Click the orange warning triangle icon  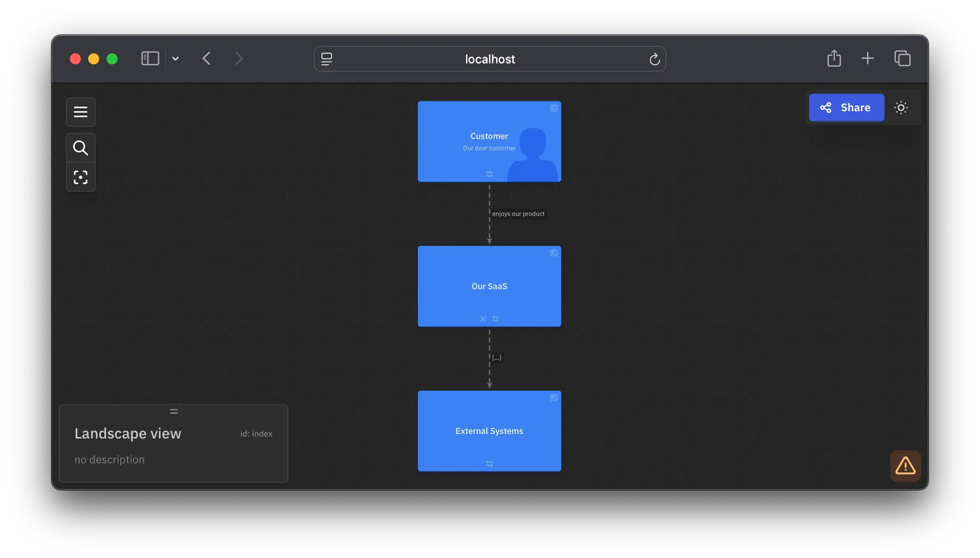(905, 466)
